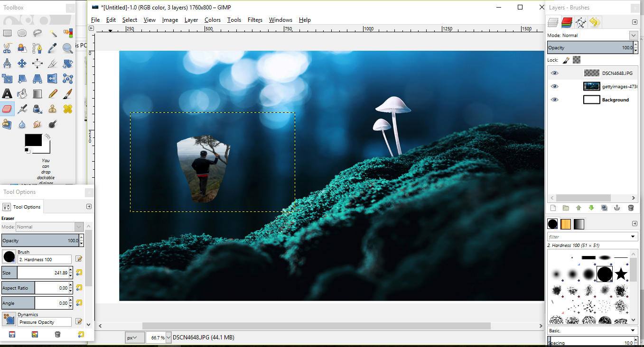Select the Measure compass tool

click(7, 64)
